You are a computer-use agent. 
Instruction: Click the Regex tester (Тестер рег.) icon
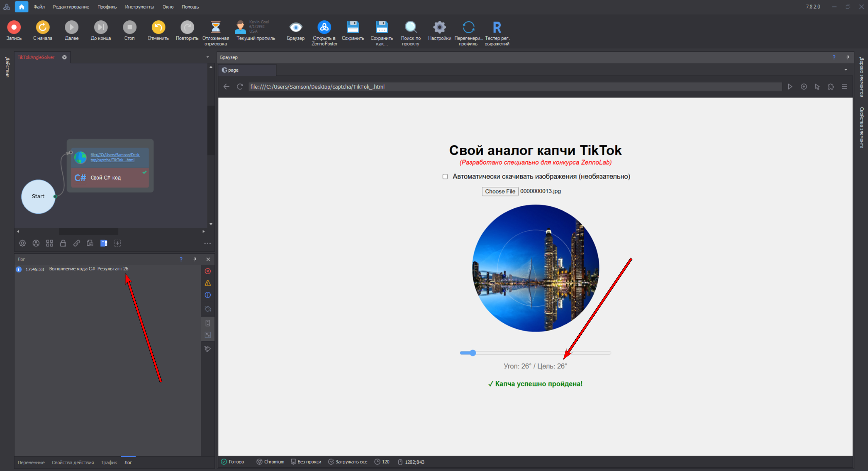[x=497, y=27]
